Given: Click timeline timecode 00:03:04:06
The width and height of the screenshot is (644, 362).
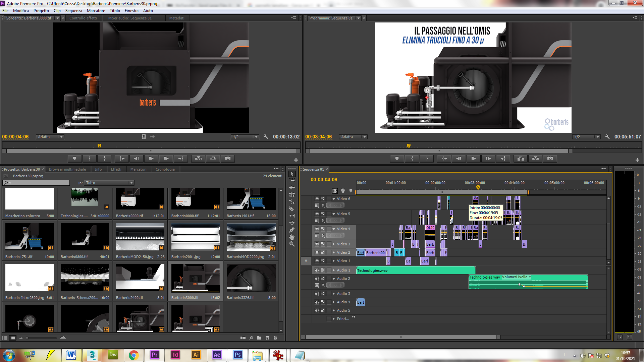Looking at the screenshot, I should [x=324, y=180].
